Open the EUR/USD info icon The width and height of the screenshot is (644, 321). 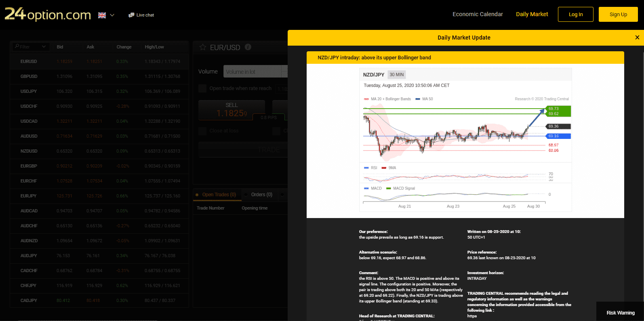click(x=248, y=47)
